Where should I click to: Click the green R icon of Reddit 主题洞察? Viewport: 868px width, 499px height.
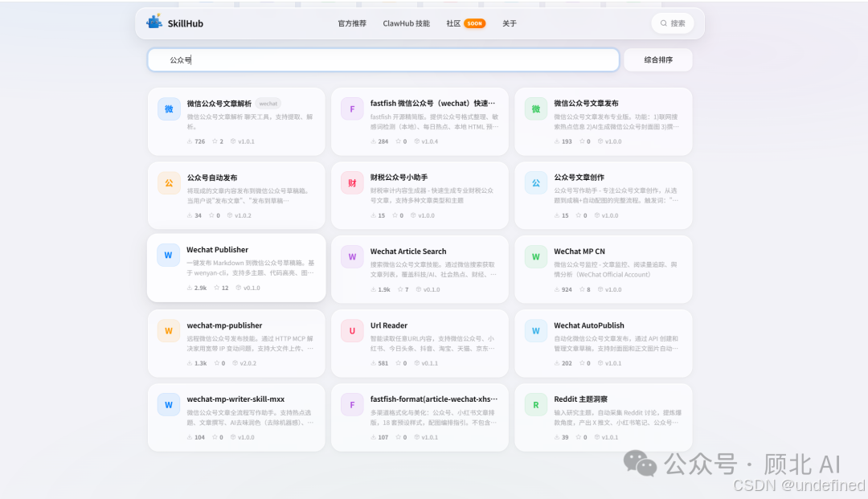coord(536,405)
